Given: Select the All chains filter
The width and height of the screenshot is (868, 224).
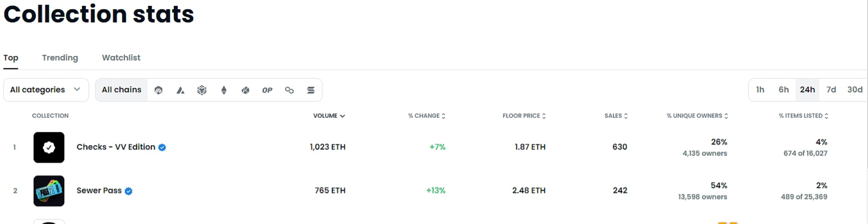Looking at the screenshot, I should pos(121,90).
